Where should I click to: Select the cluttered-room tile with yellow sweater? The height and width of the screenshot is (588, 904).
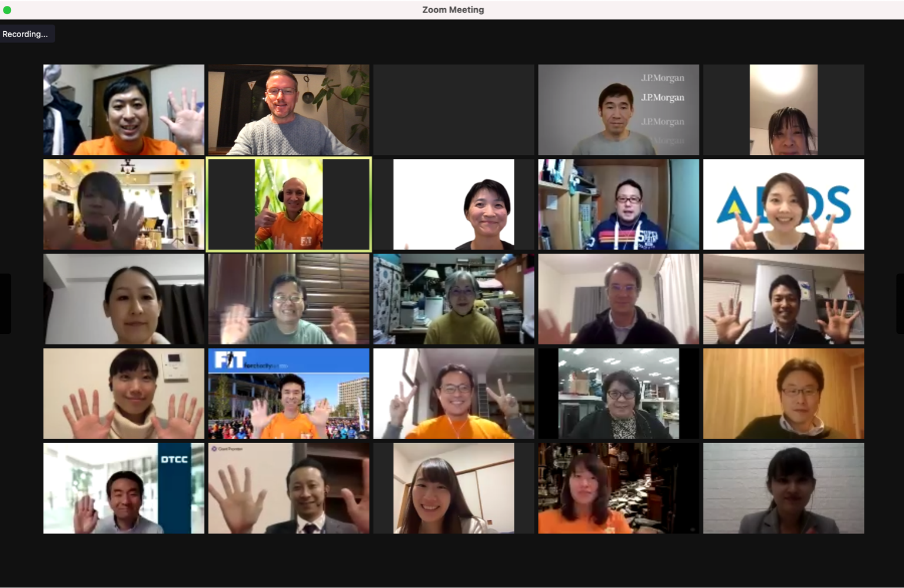click(x=453, y=299)
